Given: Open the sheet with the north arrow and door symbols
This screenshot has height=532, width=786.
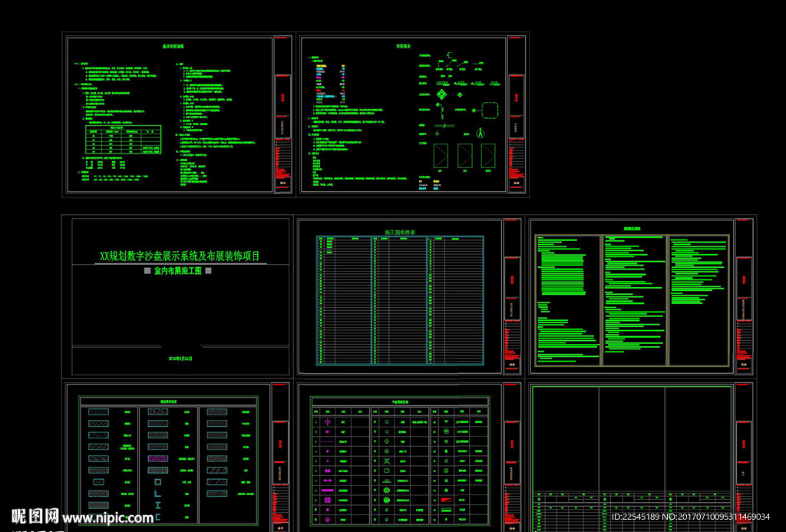Looking at the screenshot, I should [413, 114].
